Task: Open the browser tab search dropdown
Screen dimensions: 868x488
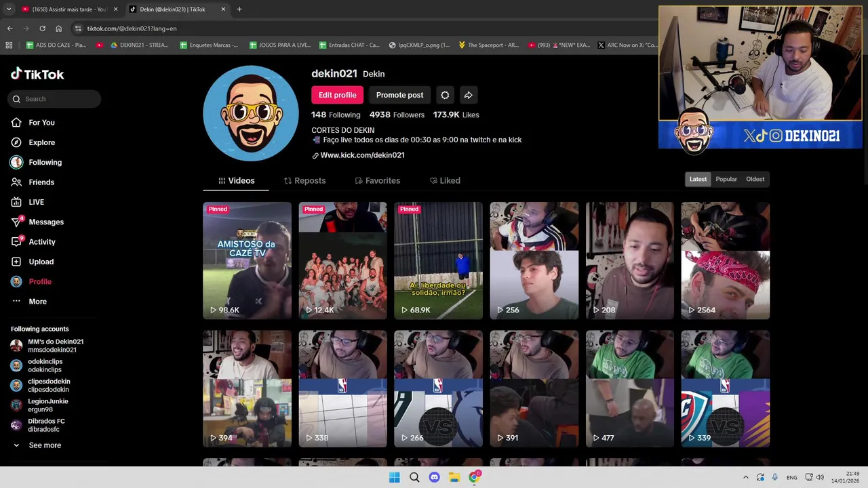Action: point(9,9)
